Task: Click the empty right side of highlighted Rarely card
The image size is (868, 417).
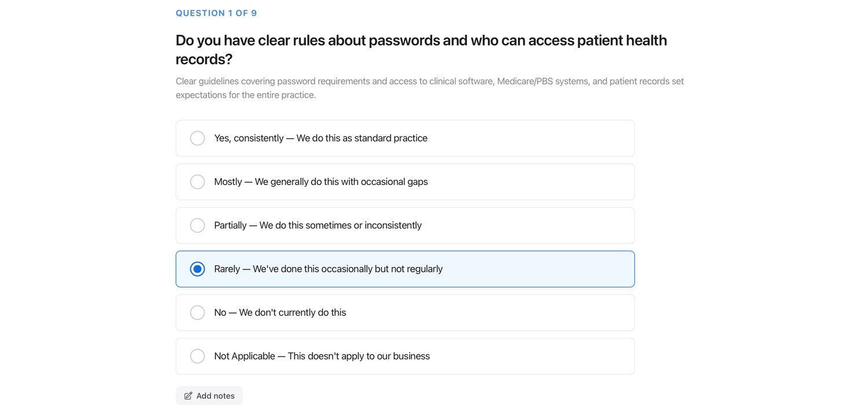Action: (x=538, y=269)
